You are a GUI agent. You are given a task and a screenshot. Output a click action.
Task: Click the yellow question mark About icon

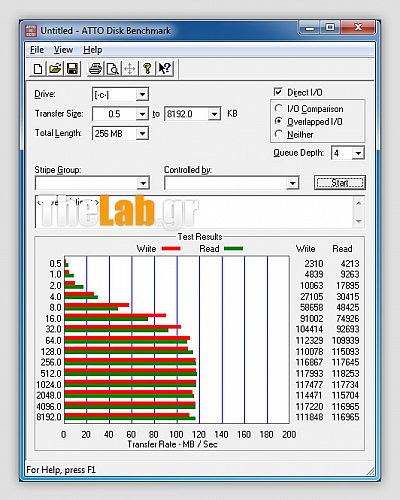point(147,69)
